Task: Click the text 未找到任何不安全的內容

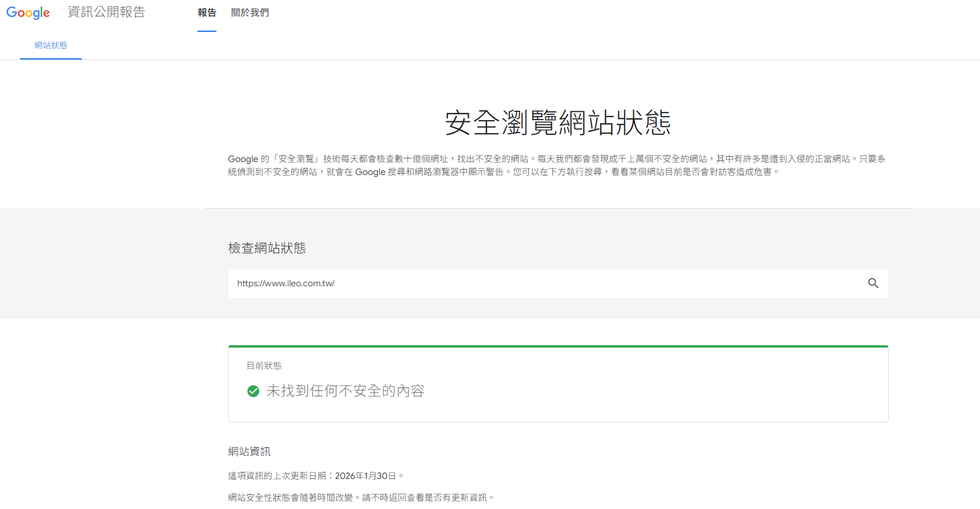Action: click(346, 391)
